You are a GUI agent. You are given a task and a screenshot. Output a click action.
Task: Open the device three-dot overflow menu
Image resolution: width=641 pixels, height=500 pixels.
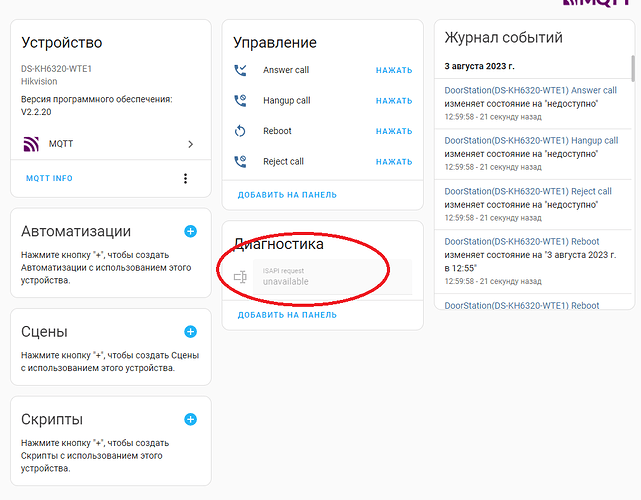pyautogui.click(x=185, y=179)
